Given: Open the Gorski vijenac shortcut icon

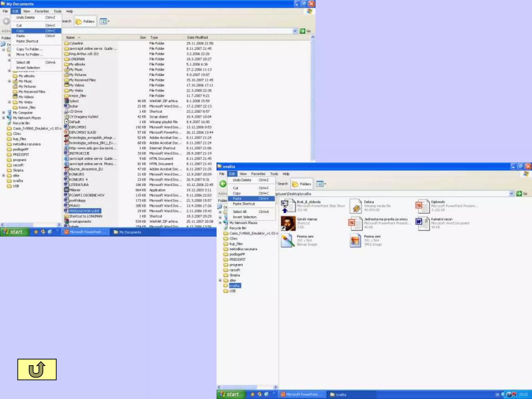Looking at the screenshot, I should pyautogui.click(x=288, y=223).
